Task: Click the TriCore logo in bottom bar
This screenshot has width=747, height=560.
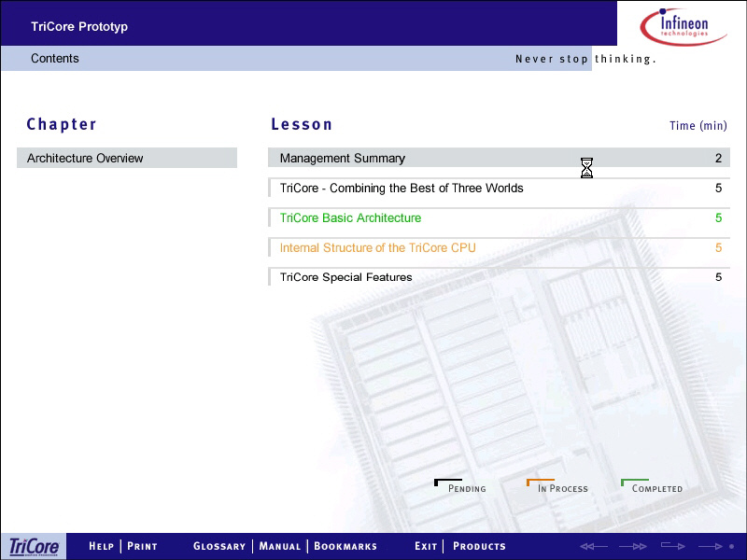Action: point(34,547)
